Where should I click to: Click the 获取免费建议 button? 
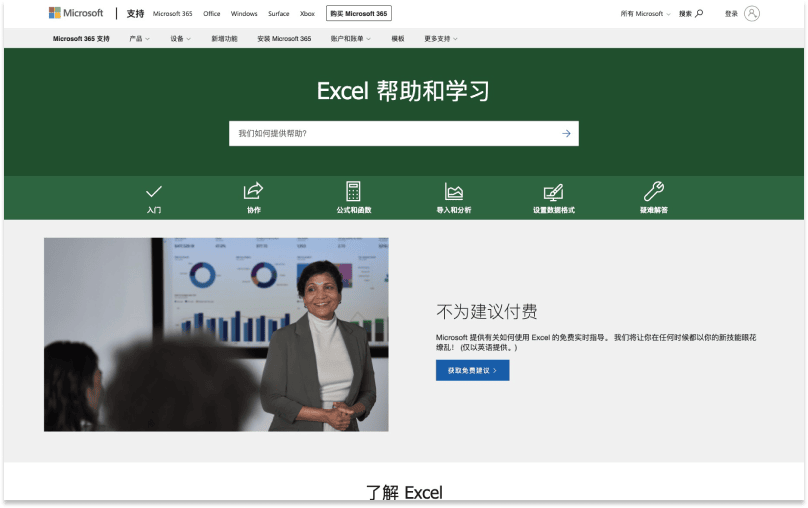click(473, 370)
